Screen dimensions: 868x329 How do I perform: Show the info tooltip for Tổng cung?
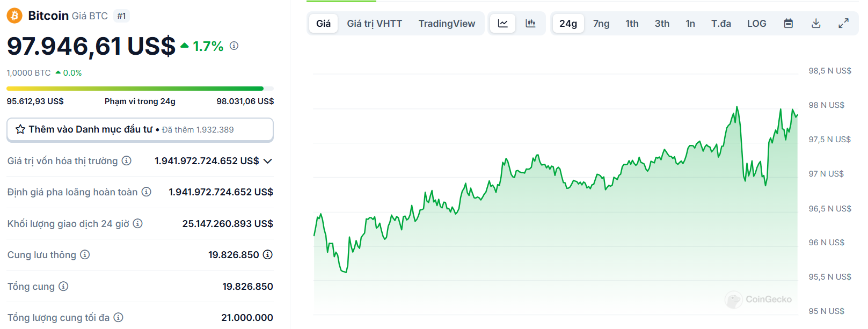point(63,286)
